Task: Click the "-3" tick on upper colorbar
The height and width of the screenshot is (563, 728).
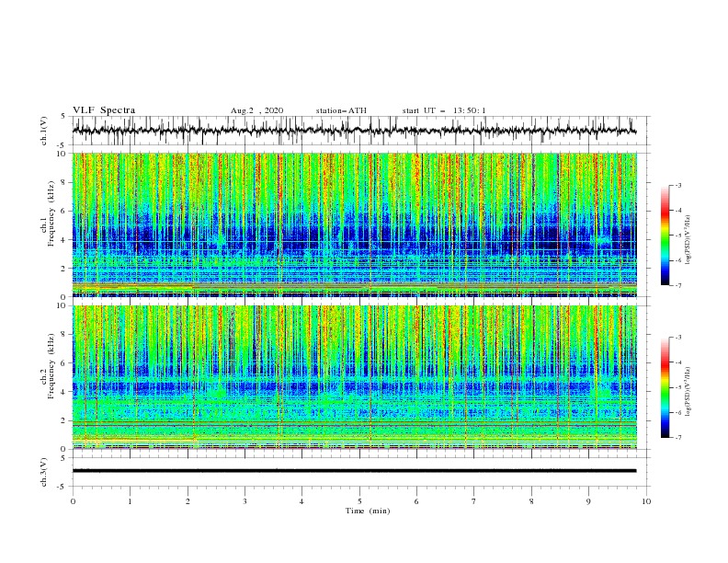Action: 677,185
